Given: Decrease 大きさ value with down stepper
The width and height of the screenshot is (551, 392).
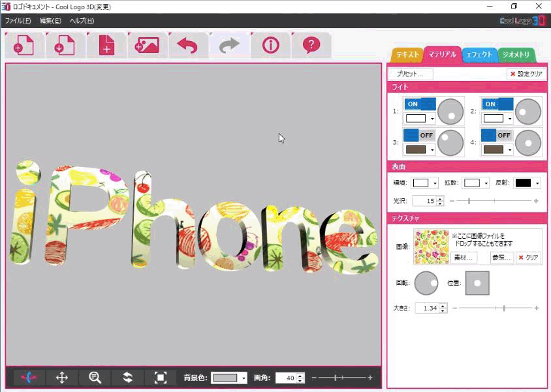Looking at the screenshot, I should pyautogui.click(x=443, y=310).
